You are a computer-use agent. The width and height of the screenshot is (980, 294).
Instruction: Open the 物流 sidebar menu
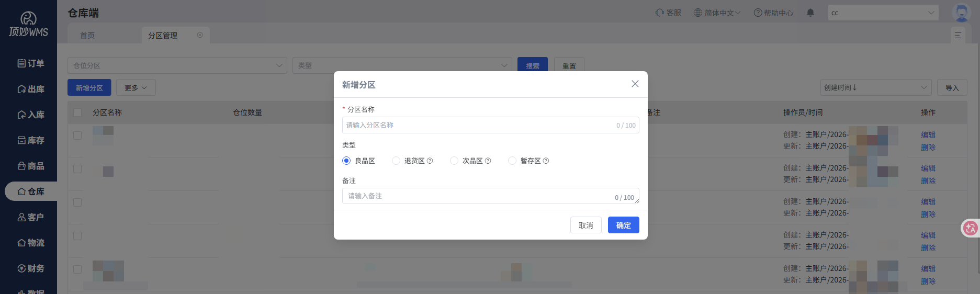pyautogui.click(x=30, y=243)
